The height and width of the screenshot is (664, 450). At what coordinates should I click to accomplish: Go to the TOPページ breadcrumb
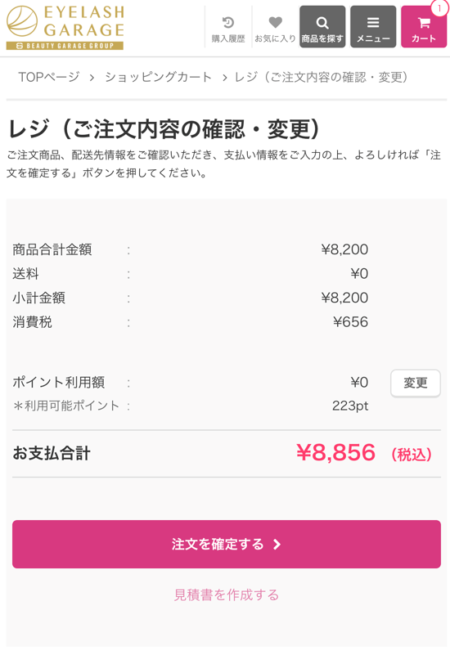click(x=49, y=77)
